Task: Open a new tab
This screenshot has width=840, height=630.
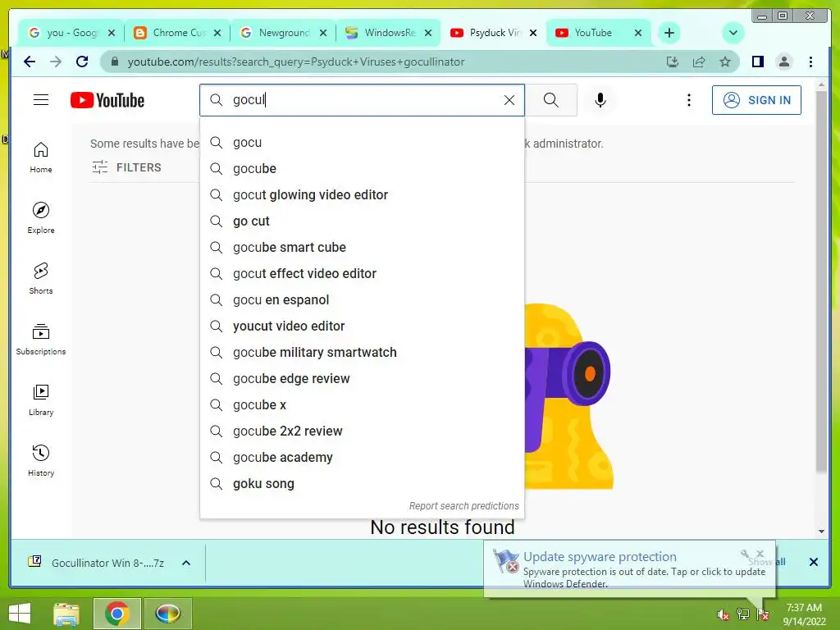Action: pyautogui.click(x=669, y=33)
